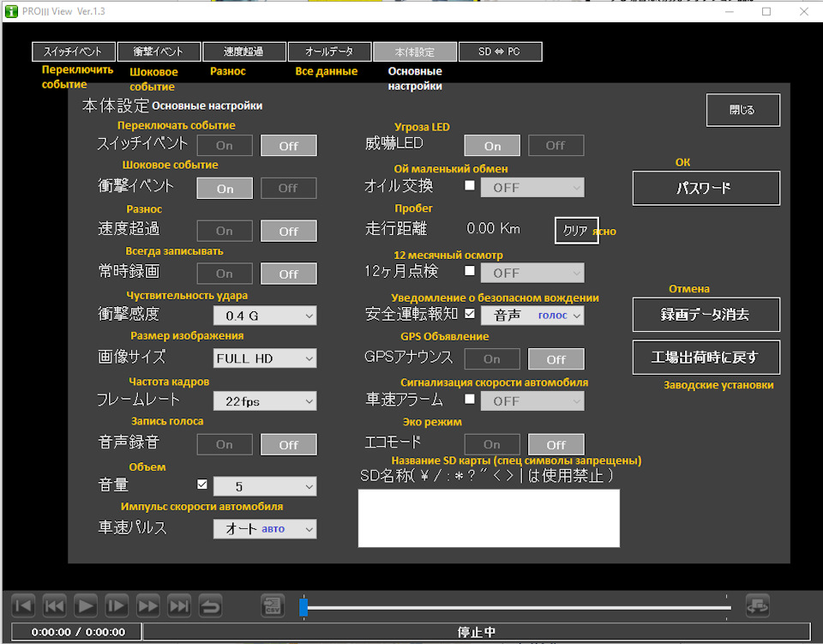Click the 閉じる close button
The width and height of the screenshot is (823, 644).
(742, 110)
